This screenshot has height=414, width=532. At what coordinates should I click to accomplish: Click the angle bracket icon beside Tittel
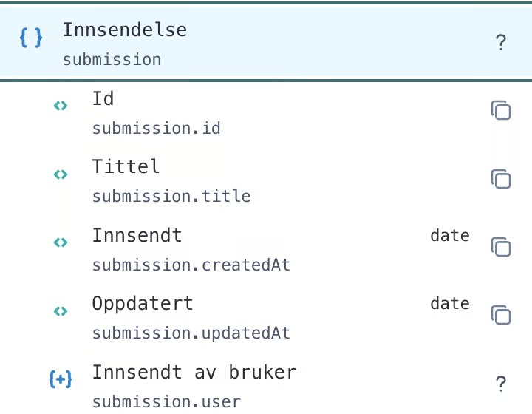[x=61, y=174]
